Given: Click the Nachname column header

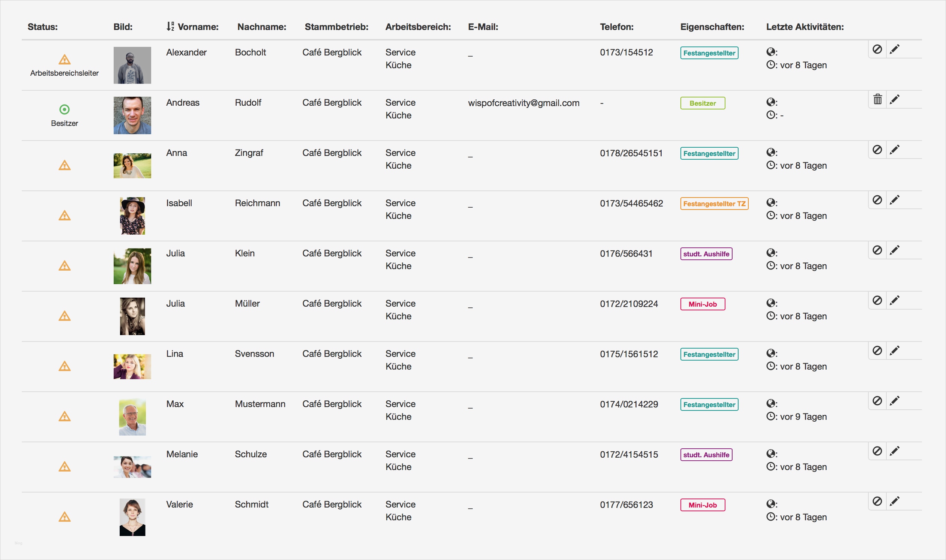Looking at the screenshot, I should pyautogui.click(x=261, y=27).
